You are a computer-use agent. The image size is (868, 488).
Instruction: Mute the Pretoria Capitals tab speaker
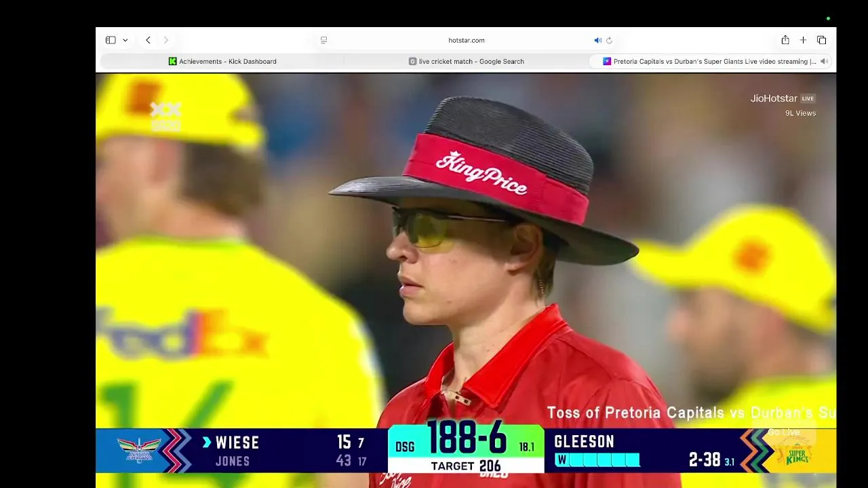click(x=824, y=61)
